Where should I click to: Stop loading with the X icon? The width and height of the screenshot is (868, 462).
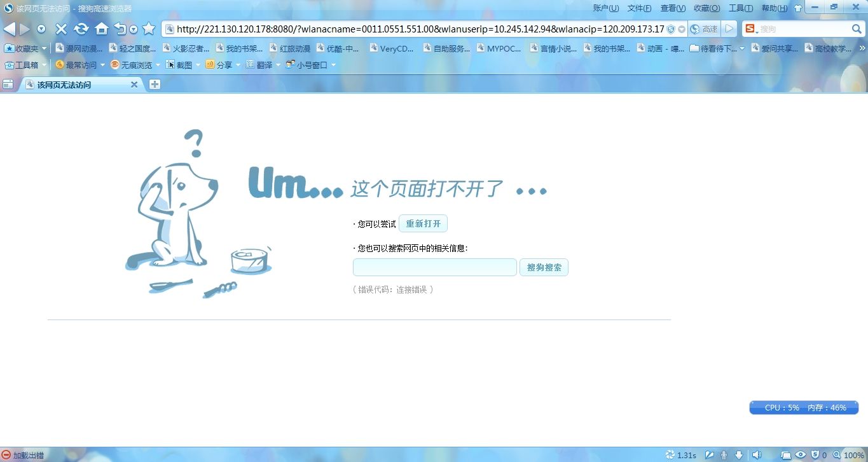61,29
